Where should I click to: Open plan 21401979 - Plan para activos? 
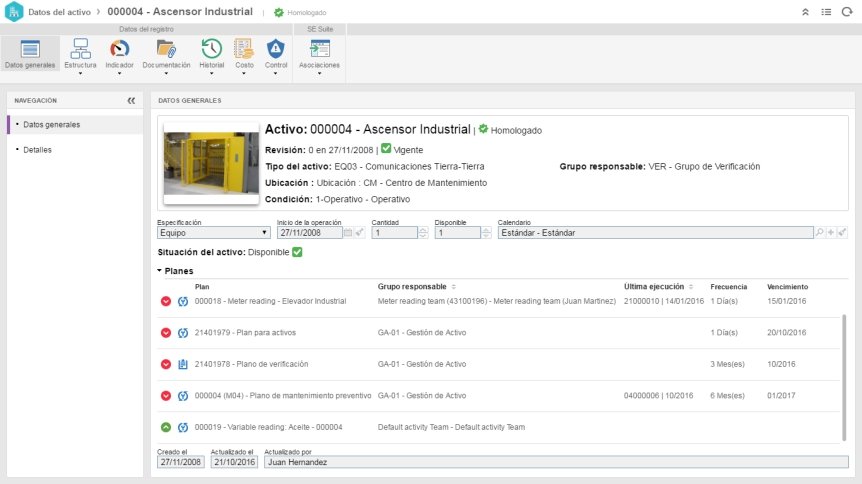tap(245, 333)
